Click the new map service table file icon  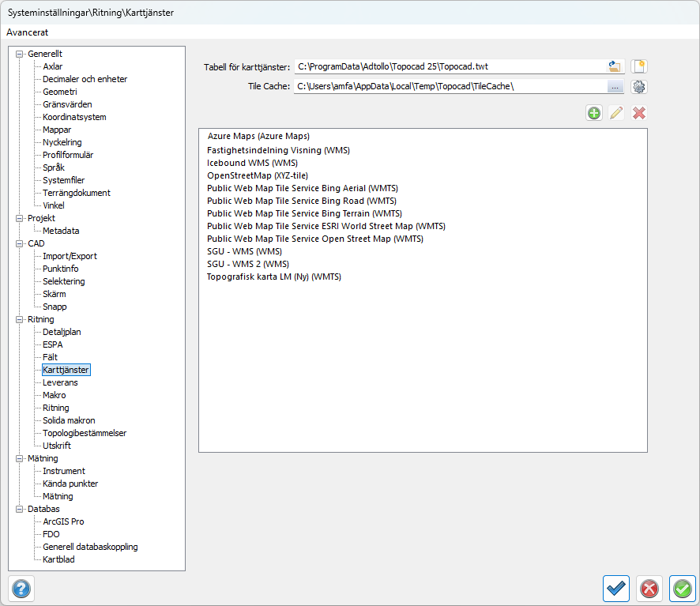(x=639, y=66)
